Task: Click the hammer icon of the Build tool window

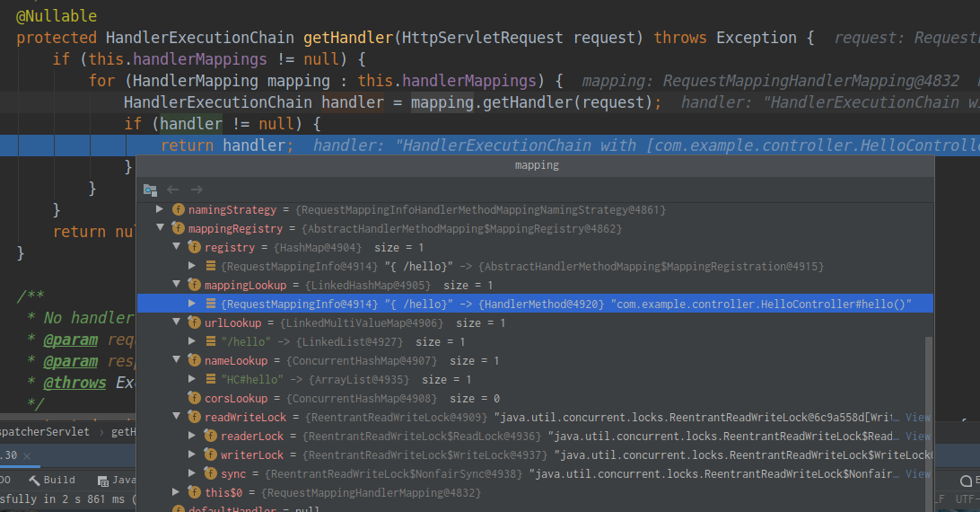Action: tap(33, 481)
